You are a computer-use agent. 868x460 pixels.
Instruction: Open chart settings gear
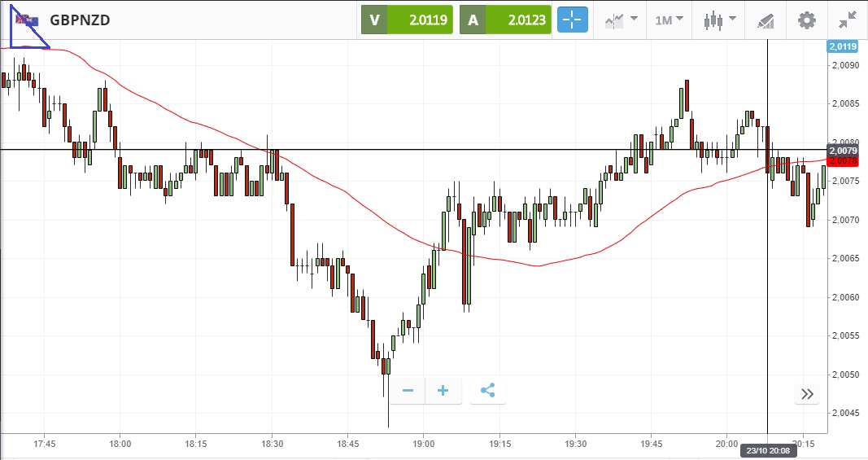click(x=806, y=20)
